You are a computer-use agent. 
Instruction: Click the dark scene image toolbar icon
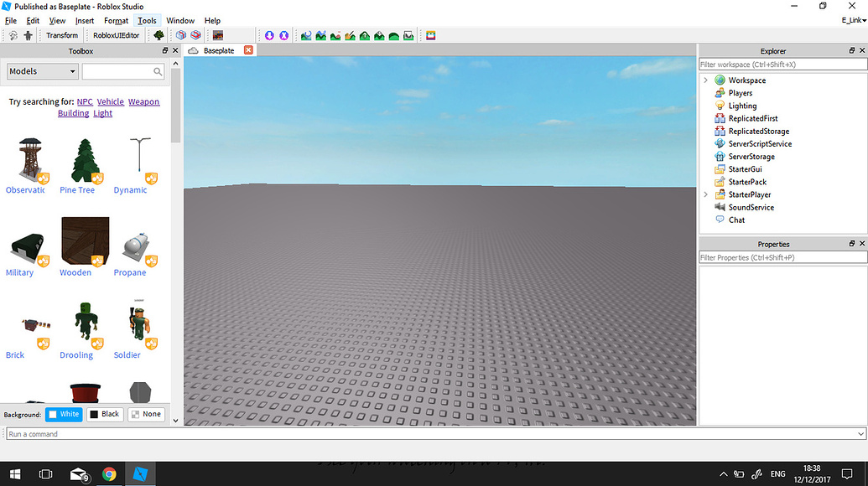click(218, 35)
